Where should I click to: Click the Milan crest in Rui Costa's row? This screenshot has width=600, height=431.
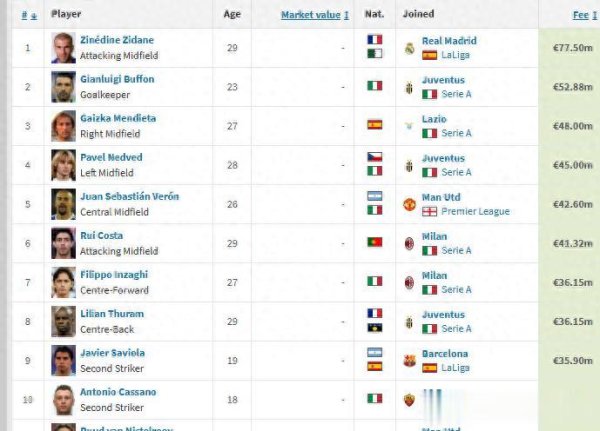click(409, 243)
